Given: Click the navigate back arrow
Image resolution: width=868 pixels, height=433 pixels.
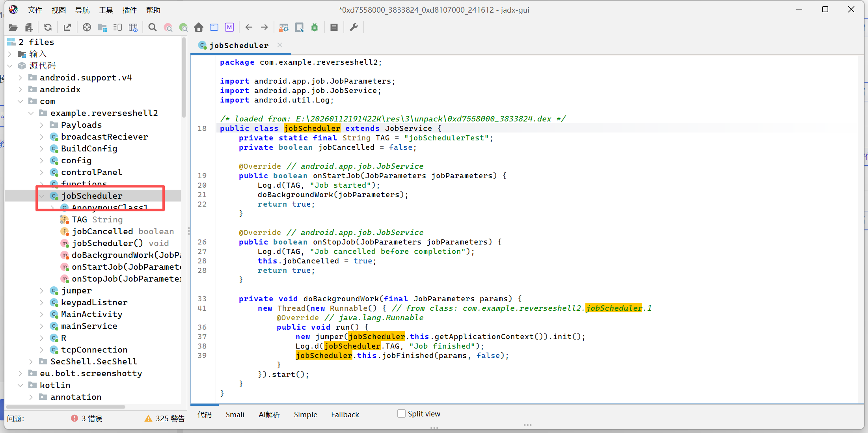Looking at the screenshot, I should tap(249, 28).
